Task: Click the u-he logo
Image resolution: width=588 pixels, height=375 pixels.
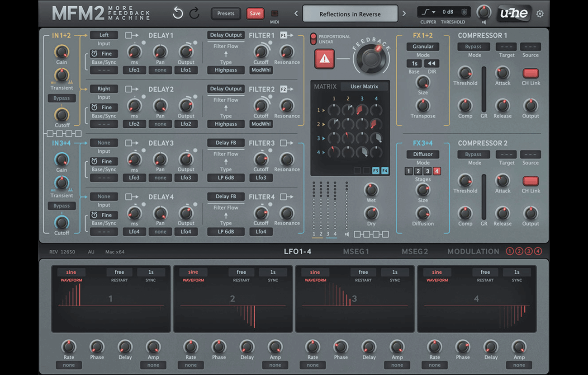Action: pos(514,14)
